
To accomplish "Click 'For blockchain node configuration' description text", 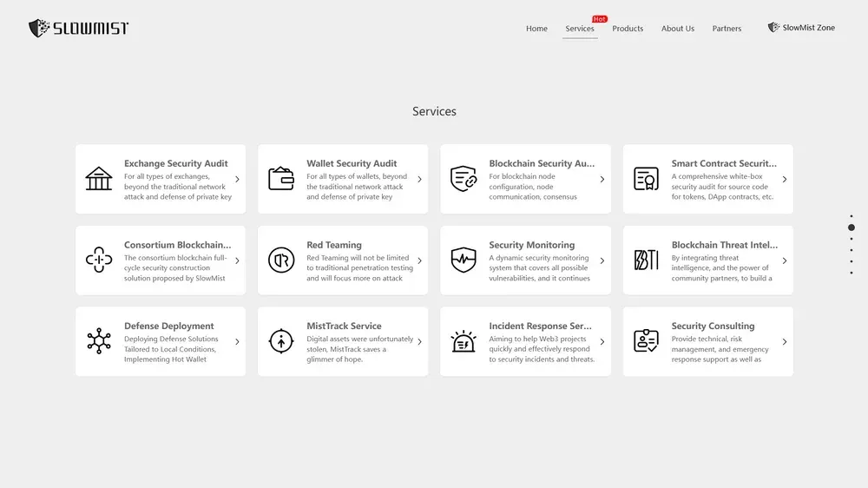I will pos(533,187).
